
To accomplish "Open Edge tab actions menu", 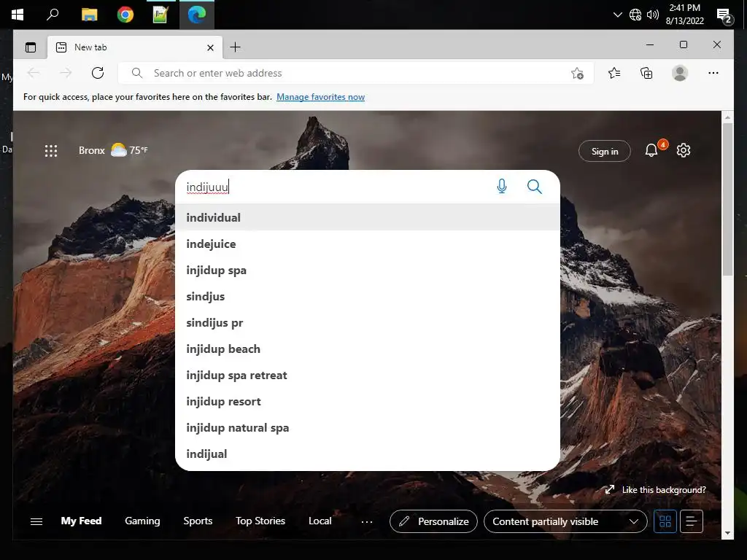I will pos(31,47).
